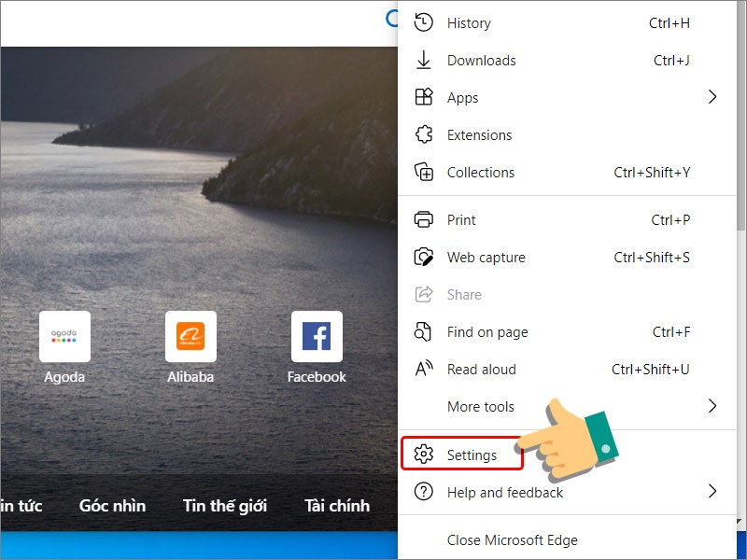Expand the Apps submenu arrow
747x560 pixels.
coord(712,97)
